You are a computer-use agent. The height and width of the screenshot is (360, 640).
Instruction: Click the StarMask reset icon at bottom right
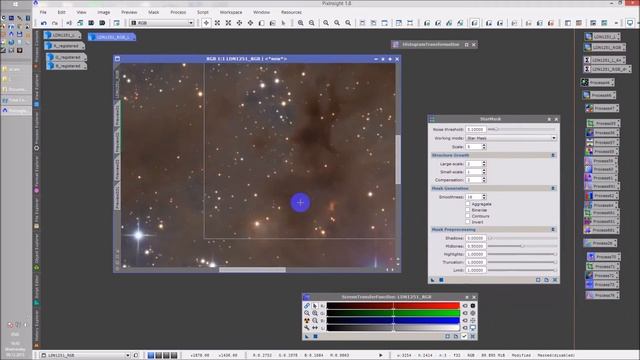tap(555, 280)
